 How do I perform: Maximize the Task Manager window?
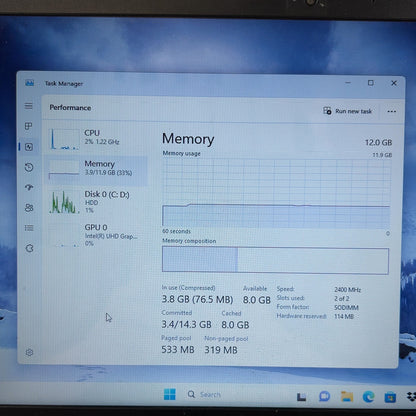pos(371,83)
